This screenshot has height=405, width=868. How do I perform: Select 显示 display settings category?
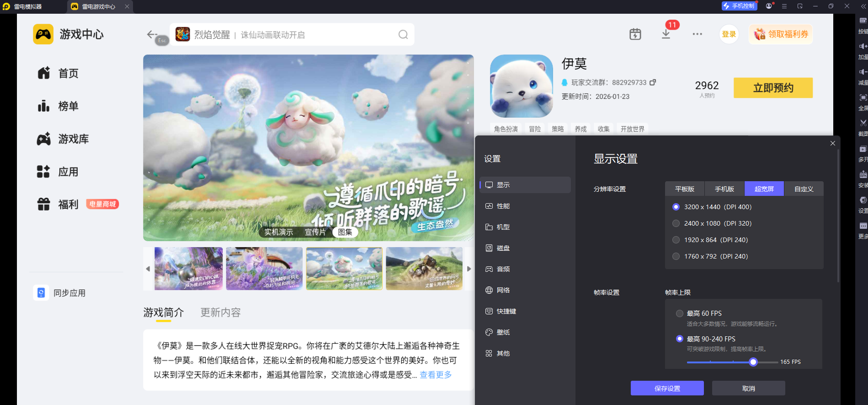[x=525, y=185]
